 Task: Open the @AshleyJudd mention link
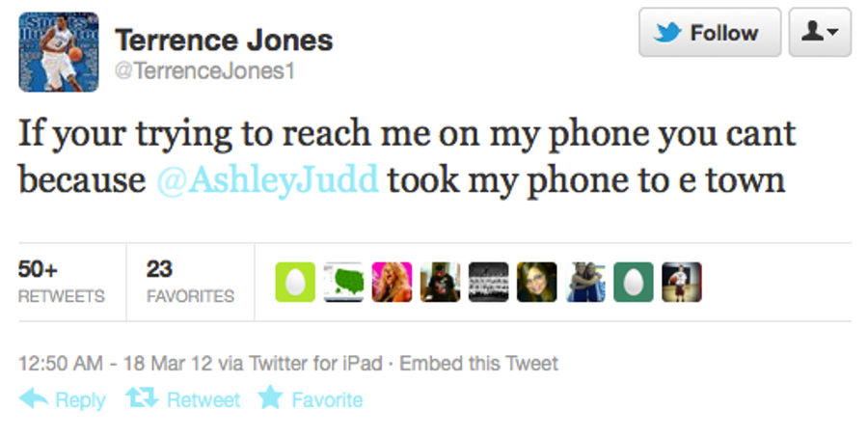pyautogui.click(x=267, y=180)
